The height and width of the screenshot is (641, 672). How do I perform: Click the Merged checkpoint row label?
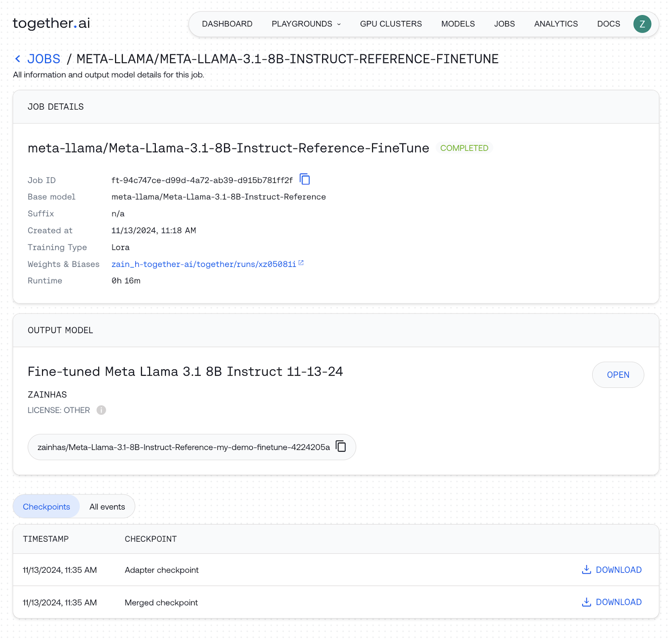(x=161, y=602)
